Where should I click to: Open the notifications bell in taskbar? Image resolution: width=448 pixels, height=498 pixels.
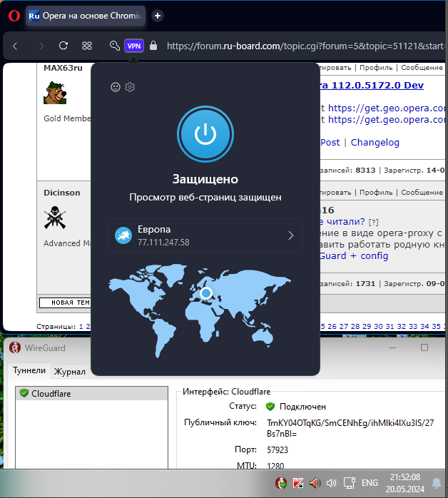tap(436, 483)
